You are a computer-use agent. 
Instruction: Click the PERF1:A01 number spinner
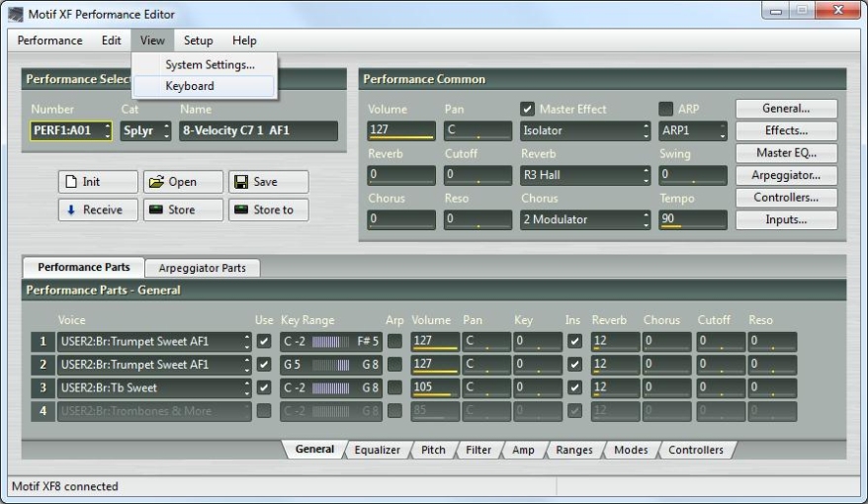click(x=71, y=131)
